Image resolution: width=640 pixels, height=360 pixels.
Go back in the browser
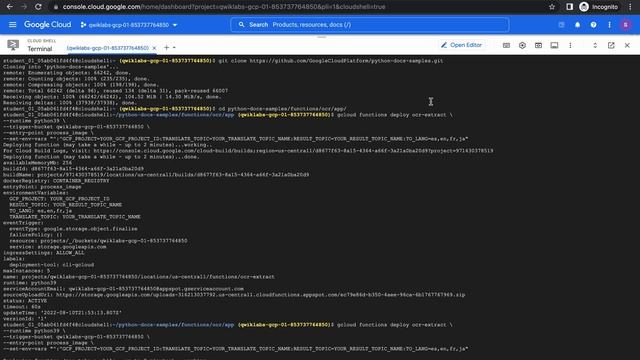click(x=9, y=7)
